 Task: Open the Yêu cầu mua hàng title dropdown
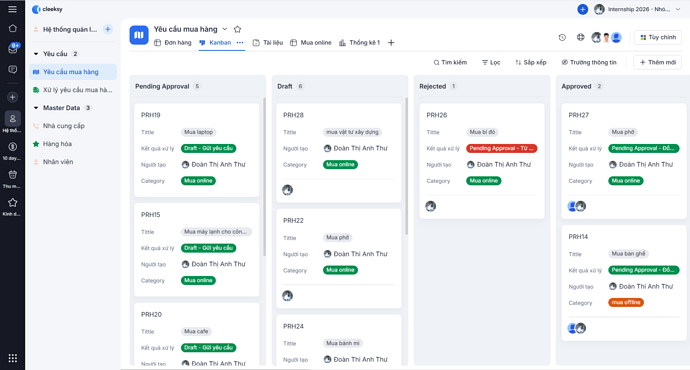[224, 29]
